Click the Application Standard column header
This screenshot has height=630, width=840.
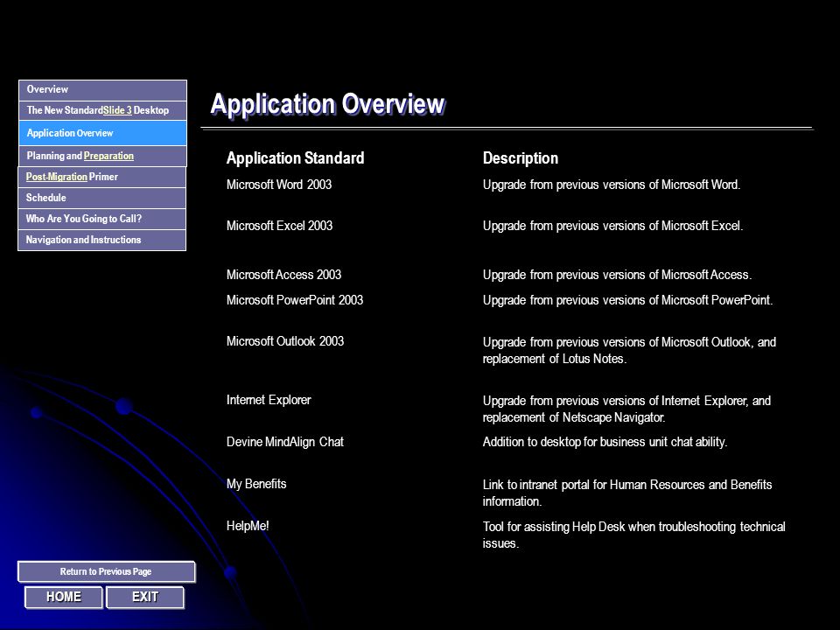coord(295,158)
